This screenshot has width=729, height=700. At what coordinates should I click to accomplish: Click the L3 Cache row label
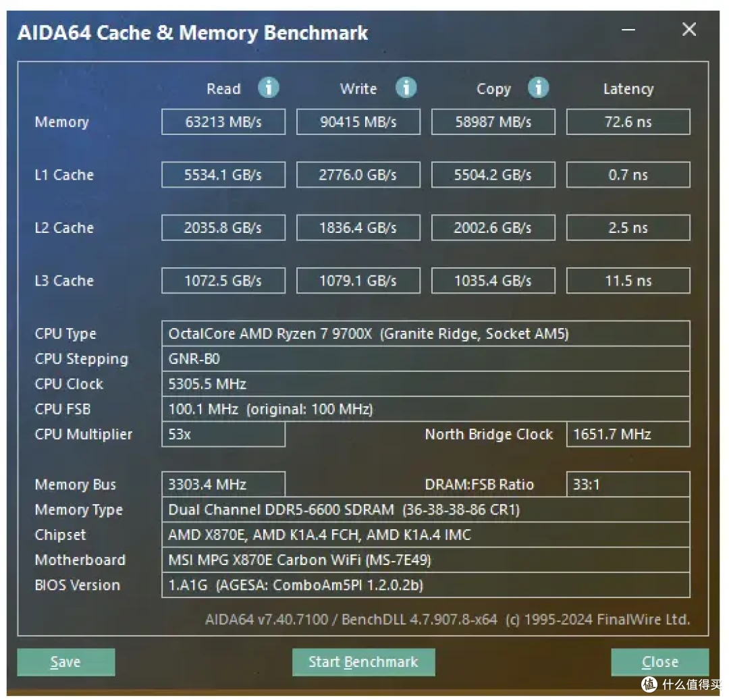pyautogui.click(x=64, y=281)
